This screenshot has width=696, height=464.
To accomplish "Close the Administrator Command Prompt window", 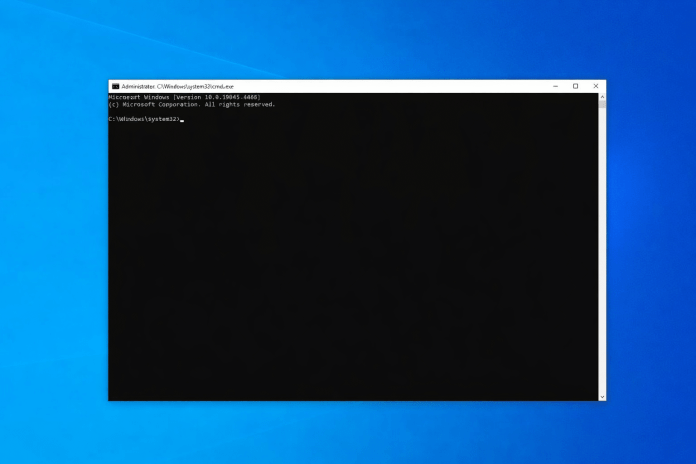I will (x=596, y=86).
